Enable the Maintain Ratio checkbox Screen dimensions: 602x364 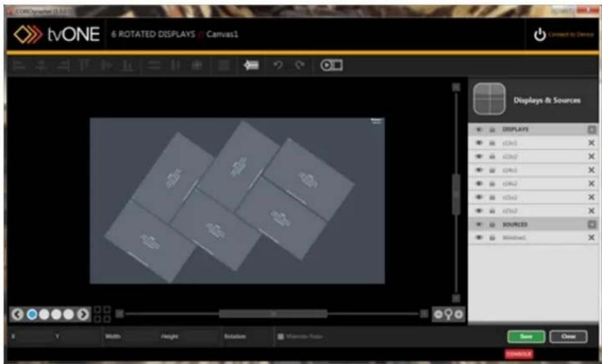tap(281, 337)
